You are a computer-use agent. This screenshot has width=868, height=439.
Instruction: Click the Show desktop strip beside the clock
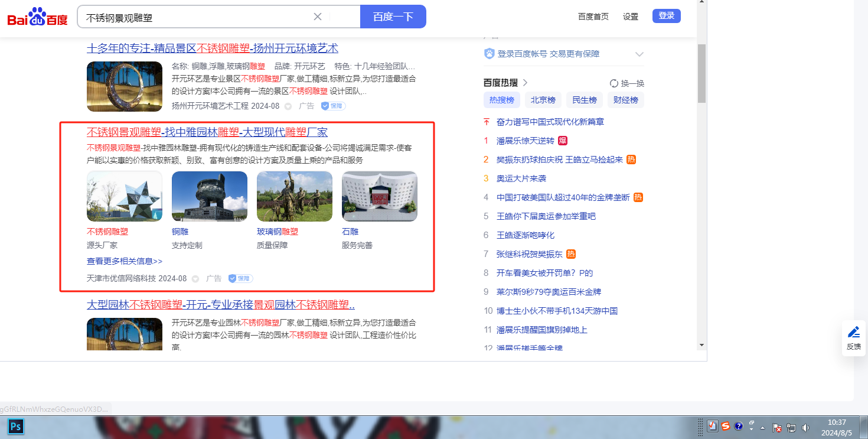point(864,427)
